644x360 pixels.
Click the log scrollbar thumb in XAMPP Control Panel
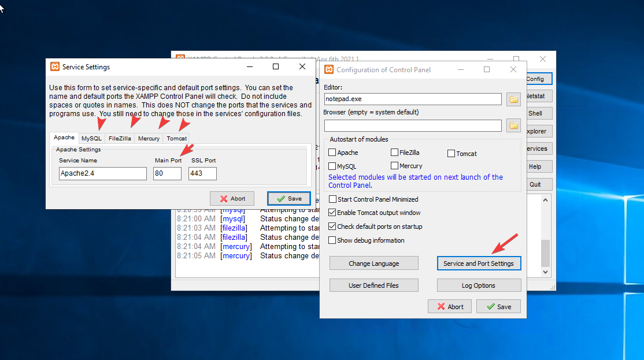[x=545, y=253]
